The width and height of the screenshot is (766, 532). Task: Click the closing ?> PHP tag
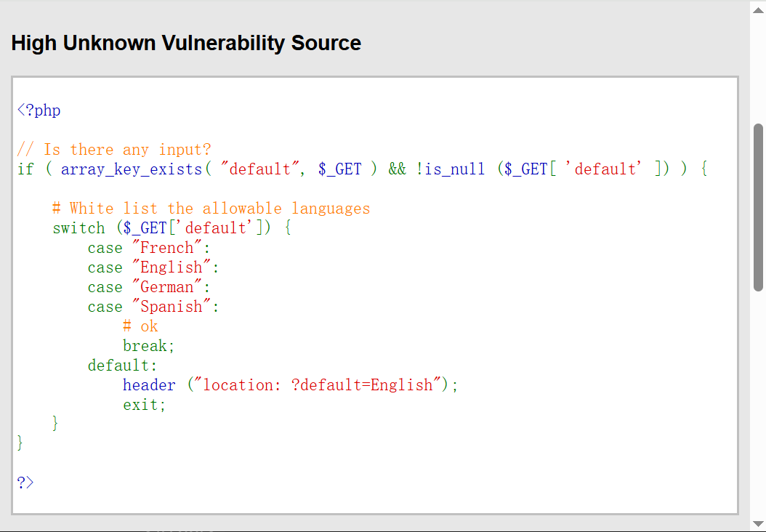[25, 482]
